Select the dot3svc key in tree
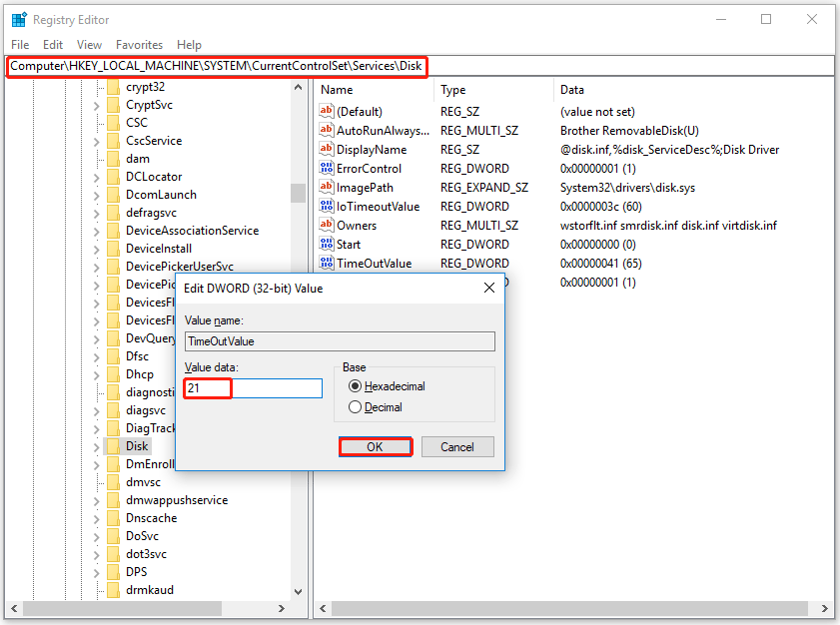This screenshot has width=840, height=625. 146,554
